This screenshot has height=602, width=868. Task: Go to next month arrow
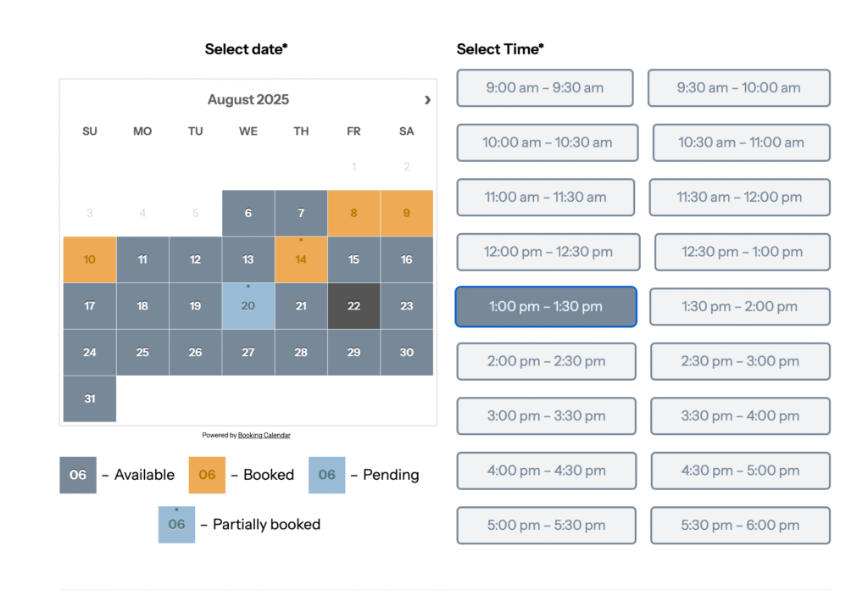[x=427, y=100]
